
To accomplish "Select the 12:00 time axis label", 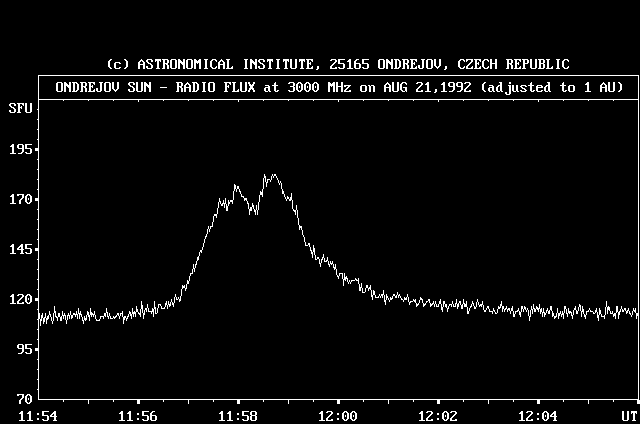I will (337, 414).
